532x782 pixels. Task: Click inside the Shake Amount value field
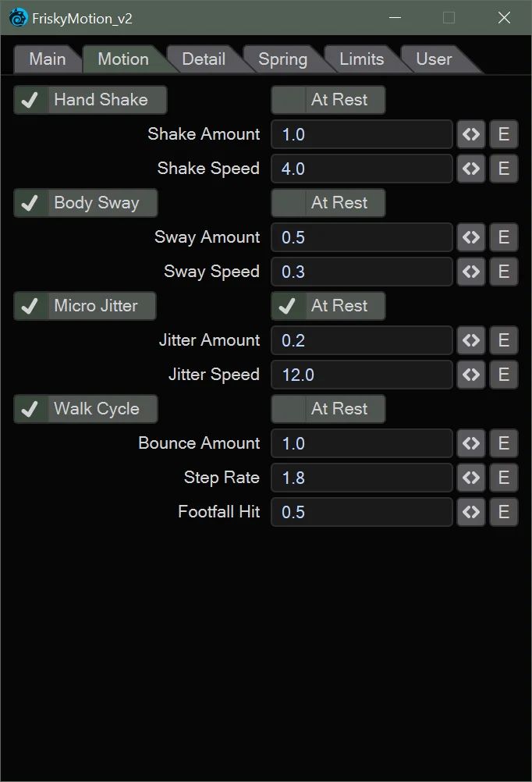click(361, 134)
